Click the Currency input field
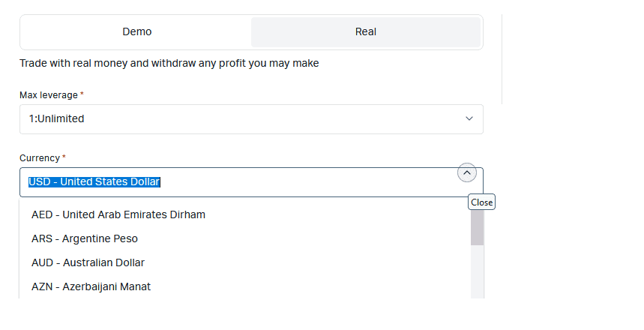The width and height of the screenshot is (644, 330). [x=251, y=182]
